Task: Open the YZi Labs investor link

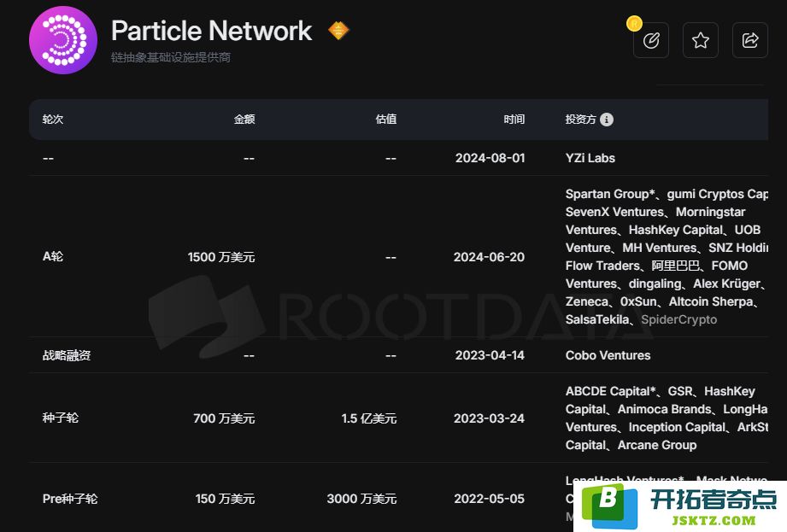Action: [590, 158]
